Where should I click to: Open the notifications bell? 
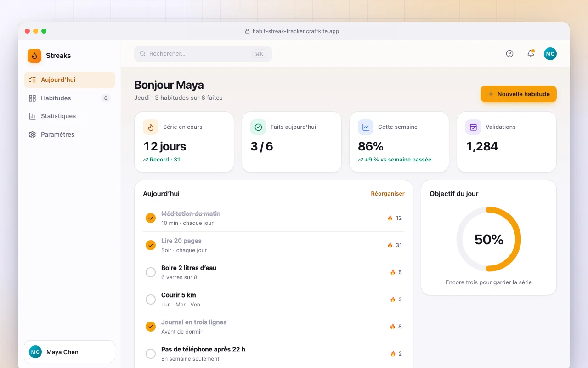[531, 54]
